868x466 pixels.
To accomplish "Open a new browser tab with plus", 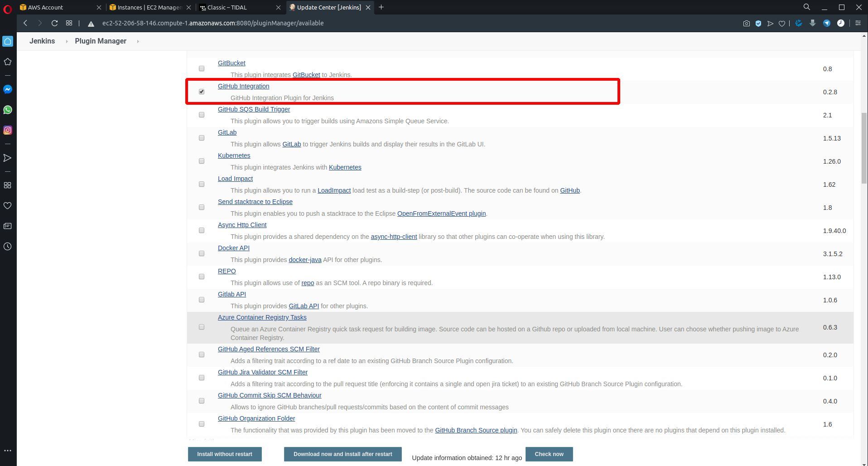I will pos(381,7).
